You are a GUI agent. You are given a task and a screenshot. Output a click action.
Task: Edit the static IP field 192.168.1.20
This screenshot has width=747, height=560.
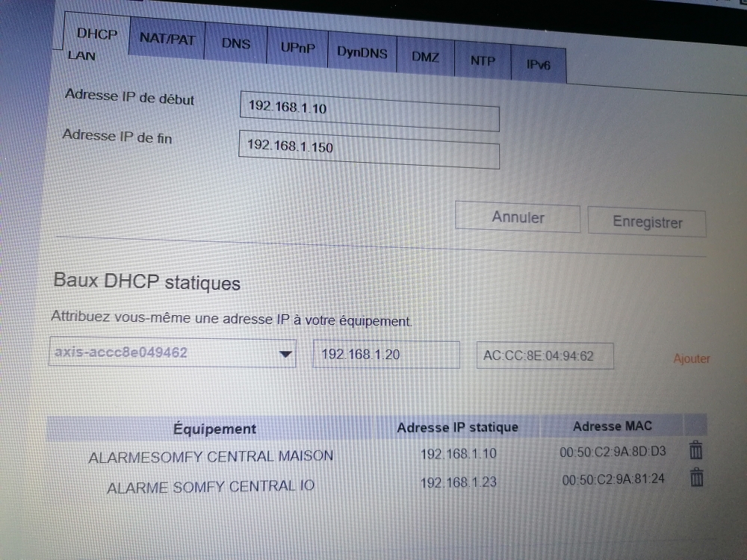point(385,355)
